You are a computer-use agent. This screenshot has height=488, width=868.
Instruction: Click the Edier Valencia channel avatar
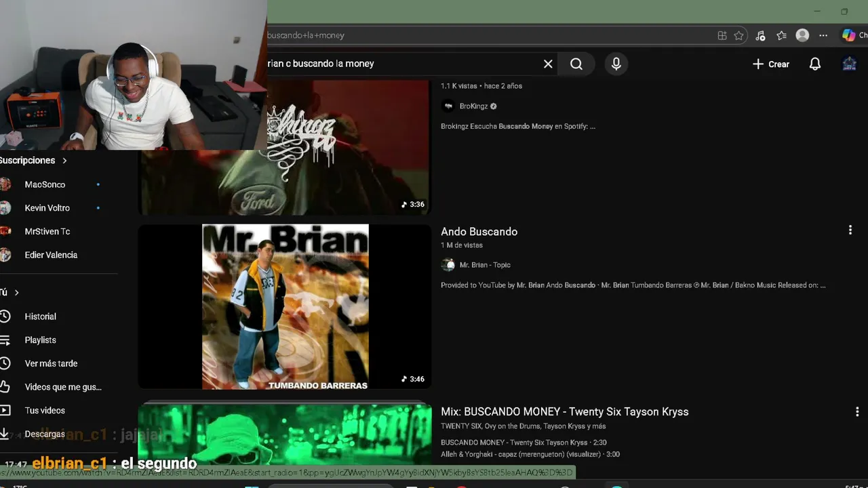point(5,255)
